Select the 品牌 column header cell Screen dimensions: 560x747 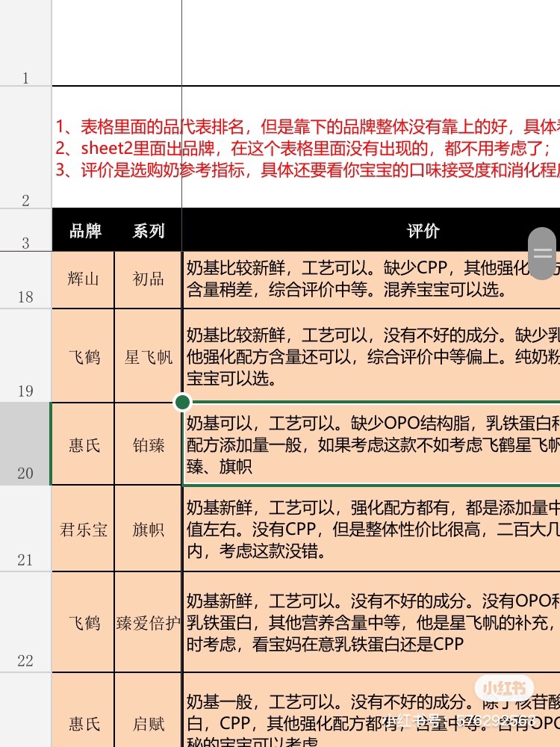pyautogui.click(x=84, y=231)
